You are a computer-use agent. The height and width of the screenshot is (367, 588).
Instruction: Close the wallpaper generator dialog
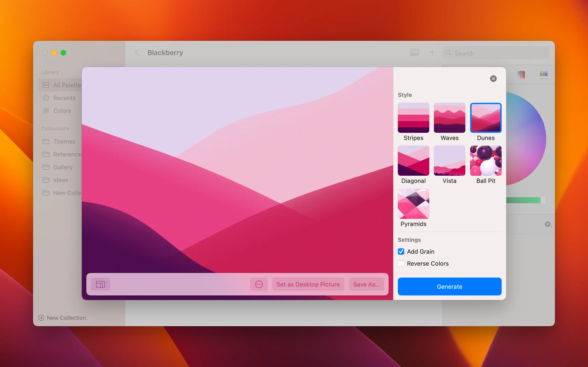493,79
